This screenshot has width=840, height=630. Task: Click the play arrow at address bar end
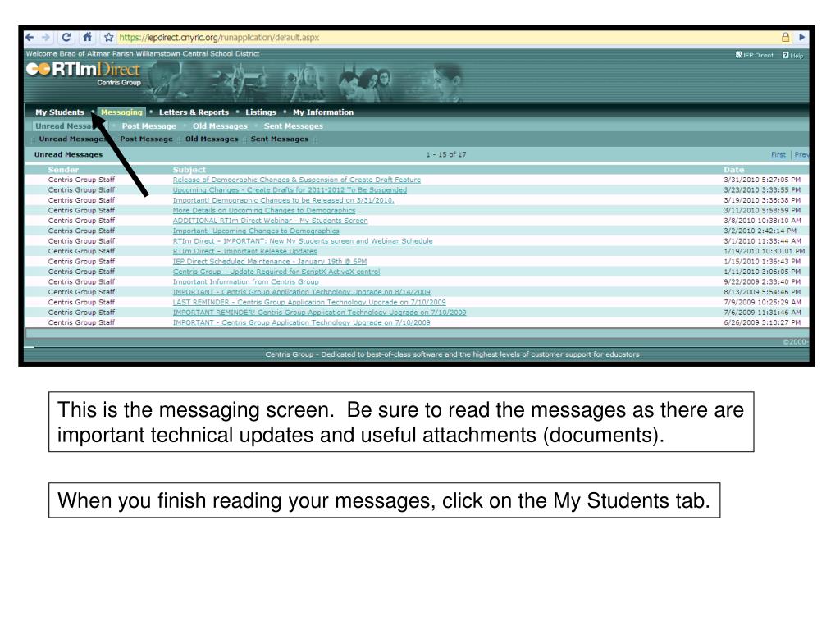tap(802, 38)
